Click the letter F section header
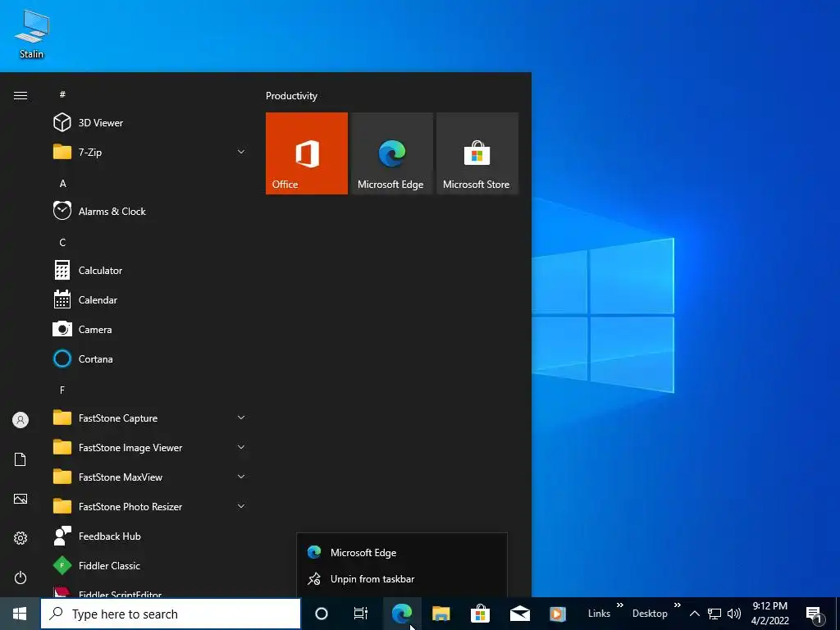840x630 pixels. tap(62, 390)
